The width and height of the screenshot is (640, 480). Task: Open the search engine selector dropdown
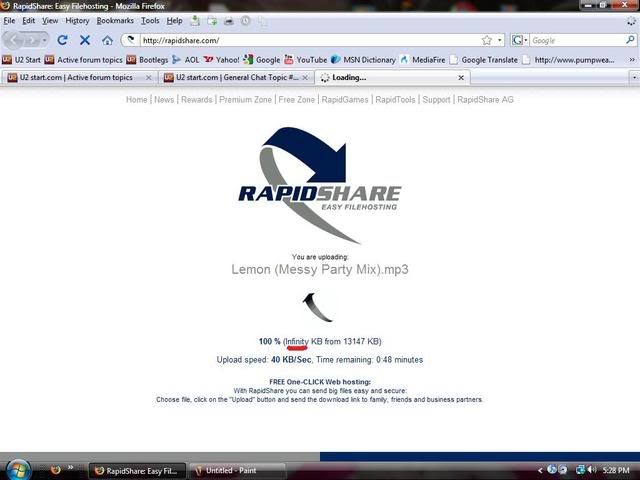[520, 40]
